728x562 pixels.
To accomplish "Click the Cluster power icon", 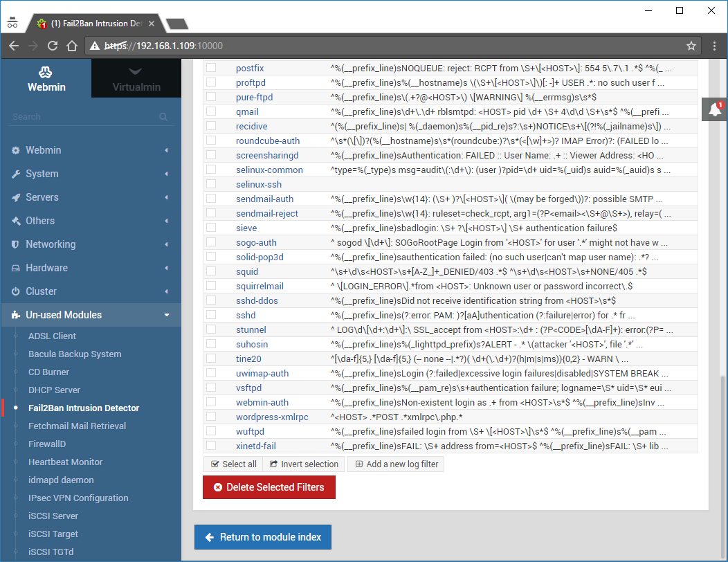I will 16,291.
